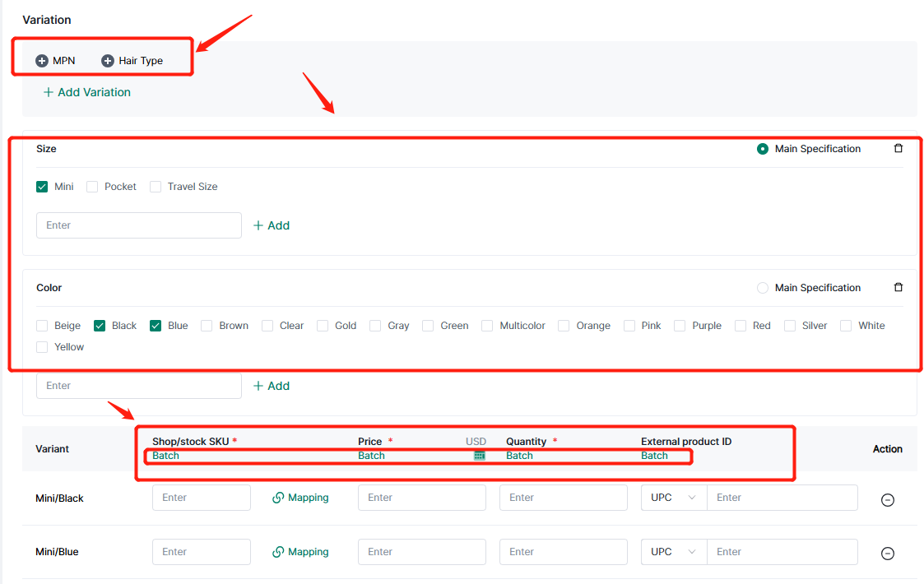
Task: Tick the Red color checkbox
Action: point(741,326)
